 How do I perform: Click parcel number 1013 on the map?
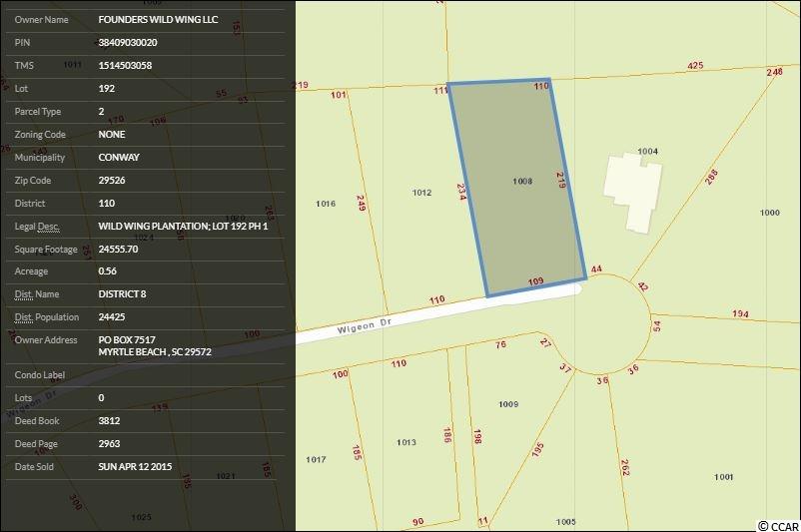[x=406, y=442]
